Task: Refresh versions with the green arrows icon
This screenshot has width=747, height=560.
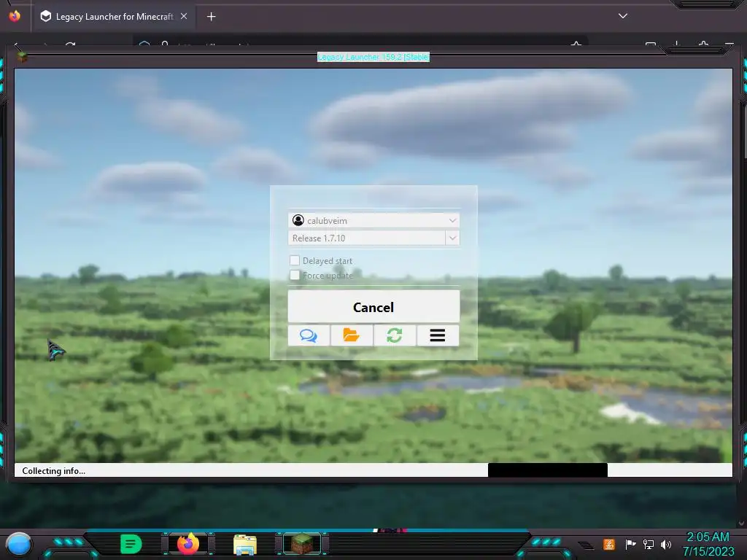Action: [x=395, y=335]
